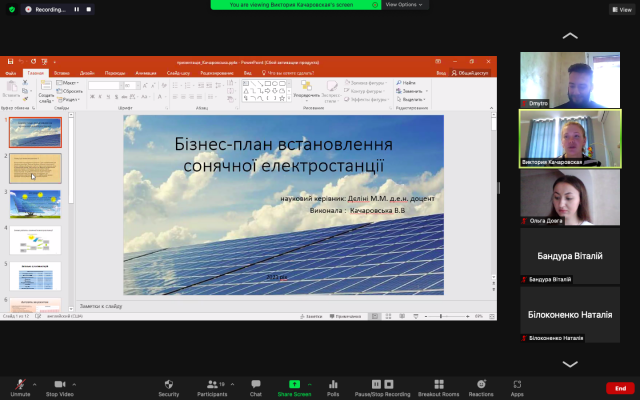Screen dimensions: 640x400
Task: Open the Participants panel
Action: pyautogui.click(x=212, y=388)
